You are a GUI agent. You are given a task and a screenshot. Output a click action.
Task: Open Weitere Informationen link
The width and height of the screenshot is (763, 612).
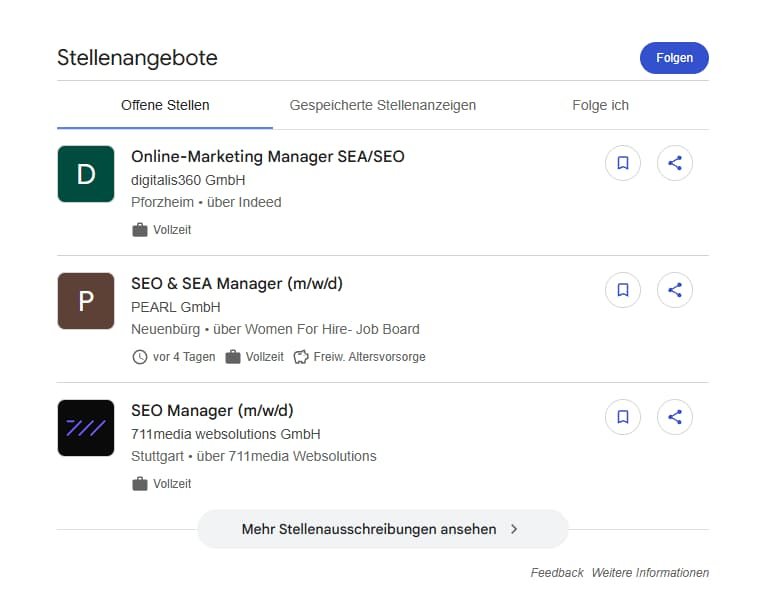[650, 573]
